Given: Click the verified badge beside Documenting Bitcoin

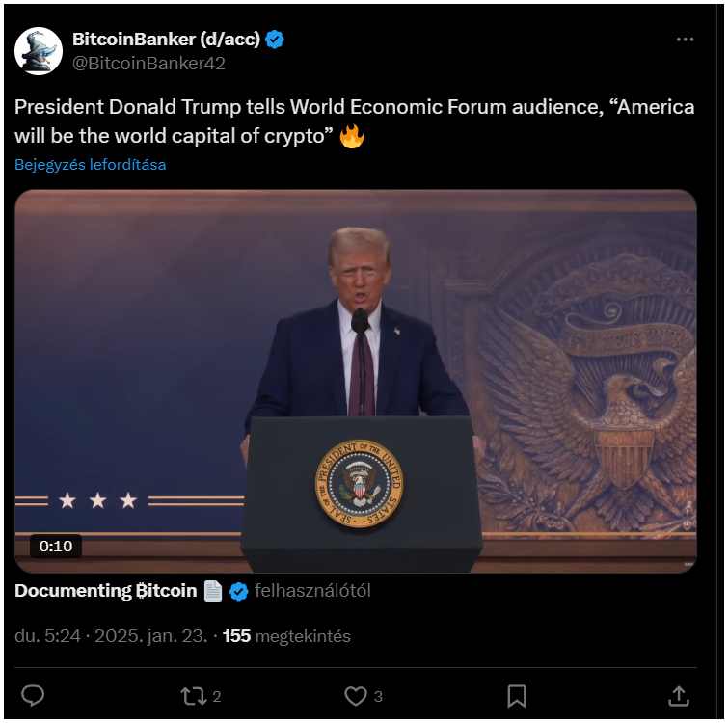Looking at the screenshot, I should [238, 592].
